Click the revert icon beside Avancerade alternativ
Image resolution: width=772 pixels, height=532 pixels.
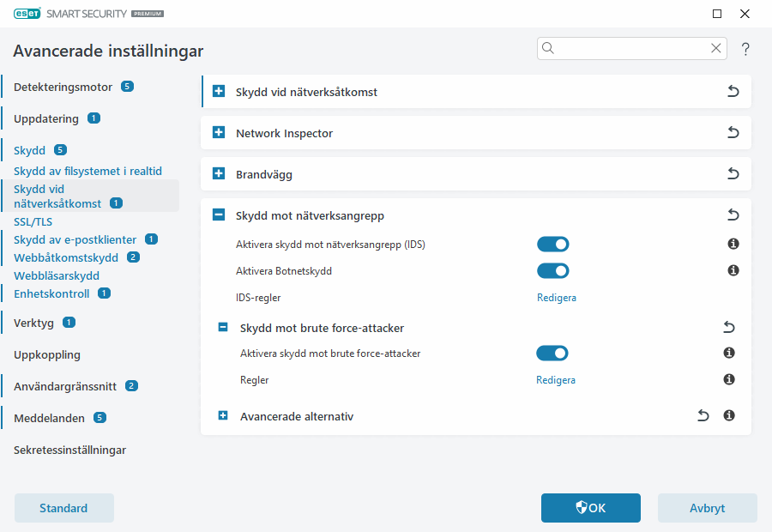pyautogui.click(x=703, y=415)
